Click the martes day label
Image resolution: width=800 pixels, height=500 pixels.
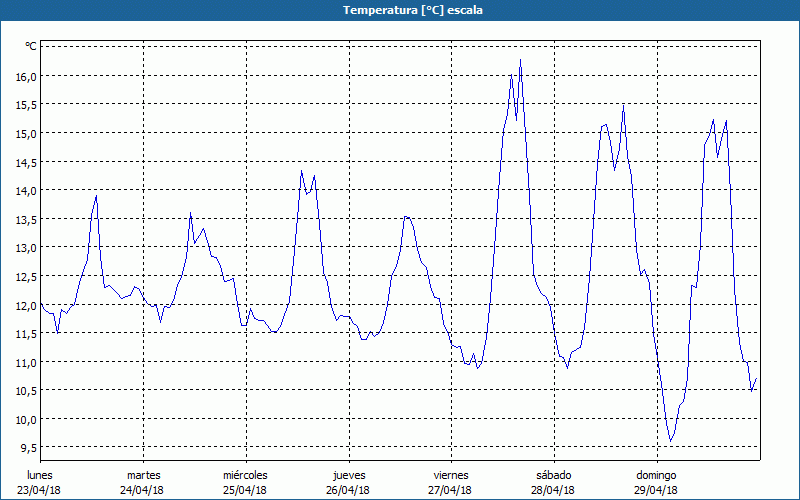[143, 475]
